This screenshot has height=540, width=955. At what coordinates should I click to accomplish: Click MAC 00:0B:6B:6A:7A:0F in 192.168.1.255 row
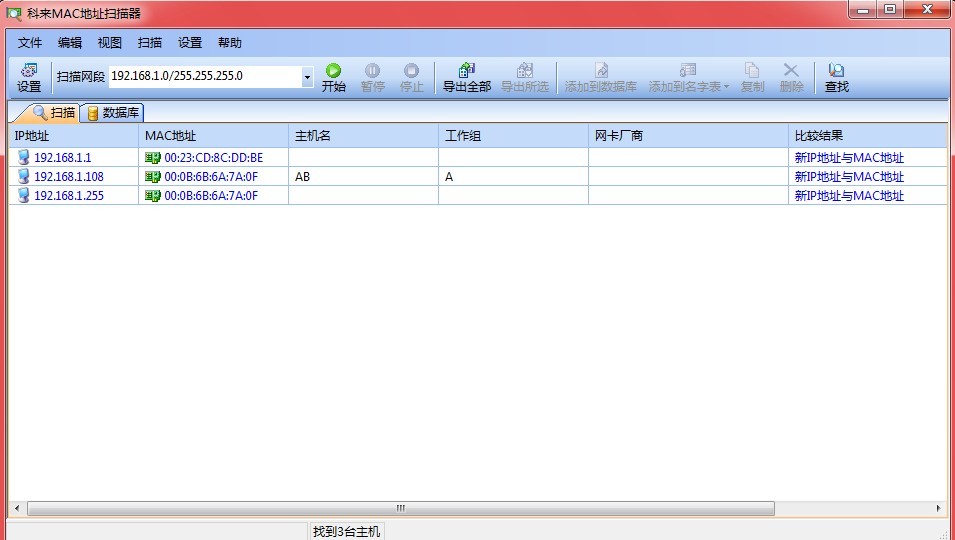click(x=211, y=195)
